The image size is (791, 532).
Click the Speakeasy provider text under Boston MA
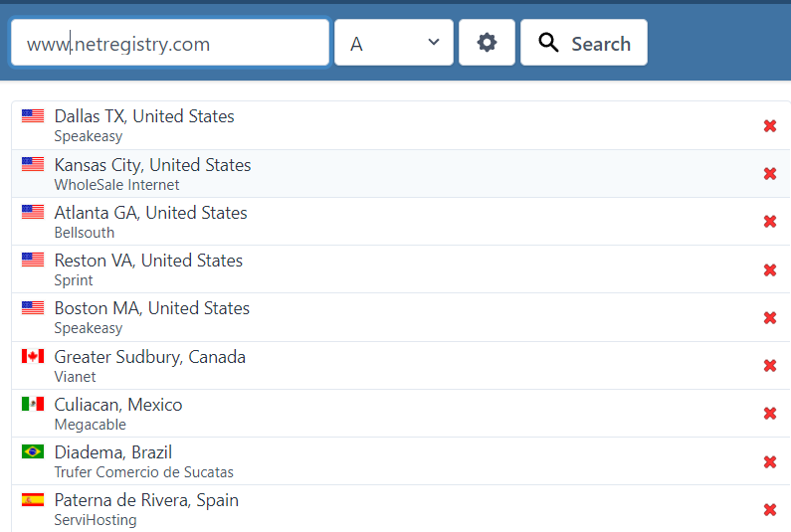click(89, 328)
